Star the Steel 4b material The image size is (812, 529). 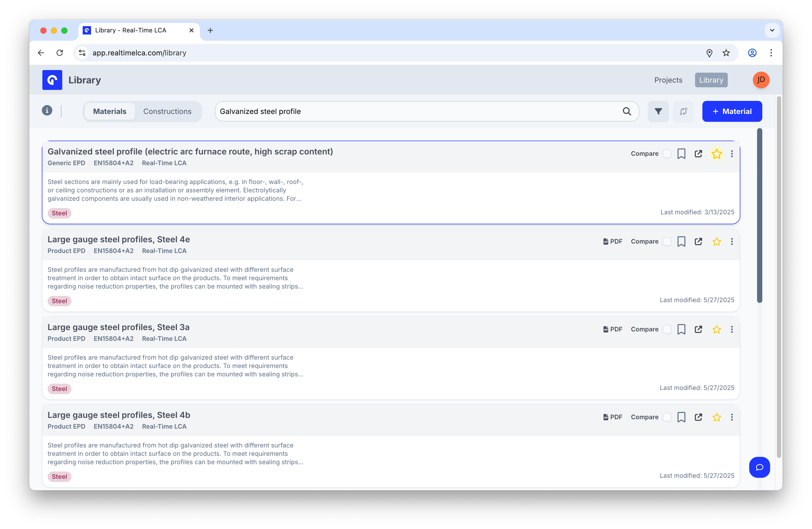pyautogui.click(x=717, y=418)
